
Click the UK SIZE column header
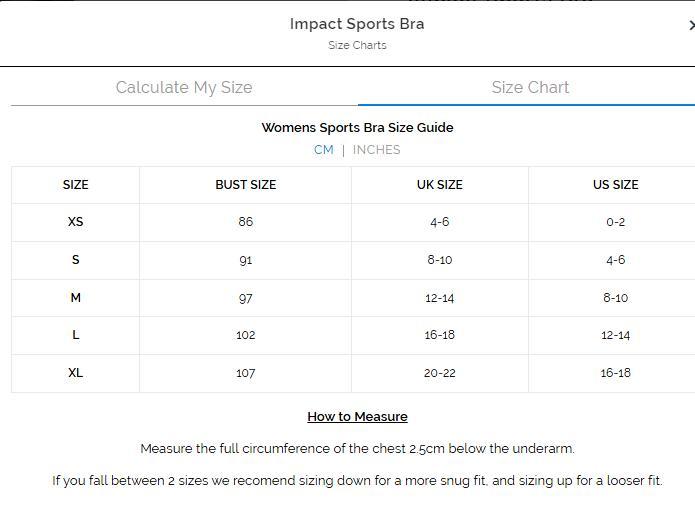pos(439,185)
